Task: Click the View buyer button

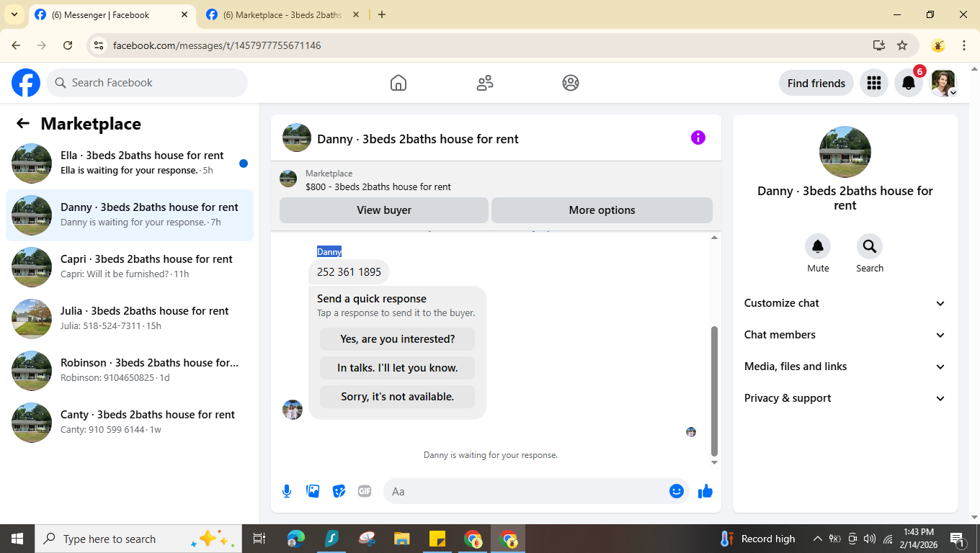Action: [384, 210]
